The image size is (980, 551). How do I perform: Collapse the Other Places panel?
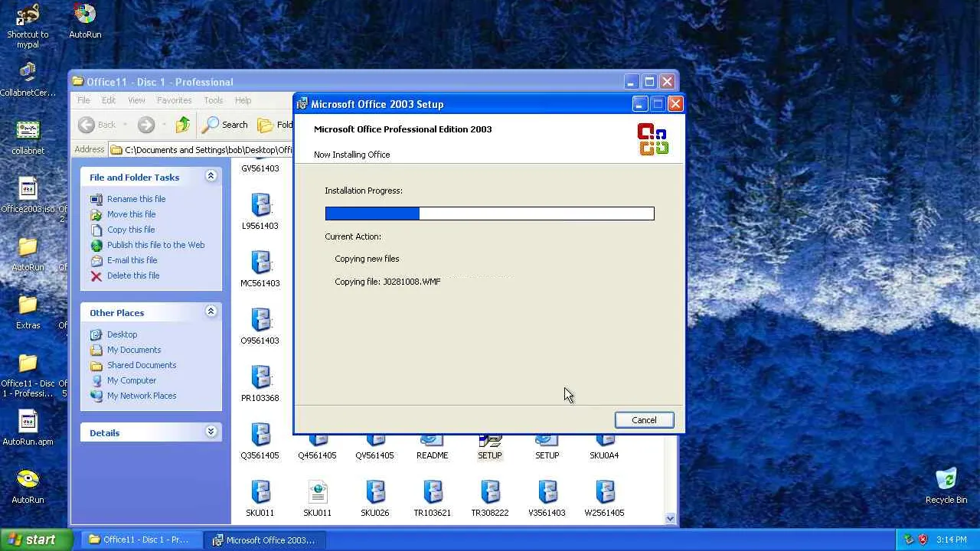click(x=211, y=312)
